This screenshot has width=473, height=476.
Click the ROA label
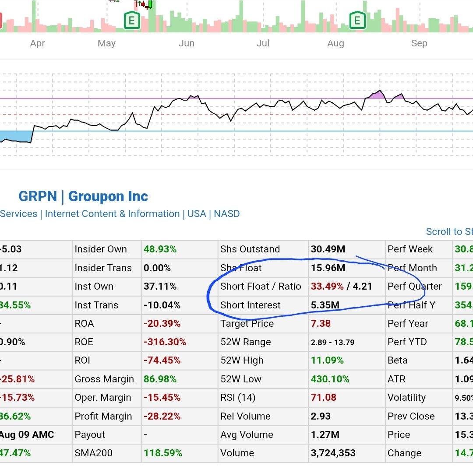[84, 324]
